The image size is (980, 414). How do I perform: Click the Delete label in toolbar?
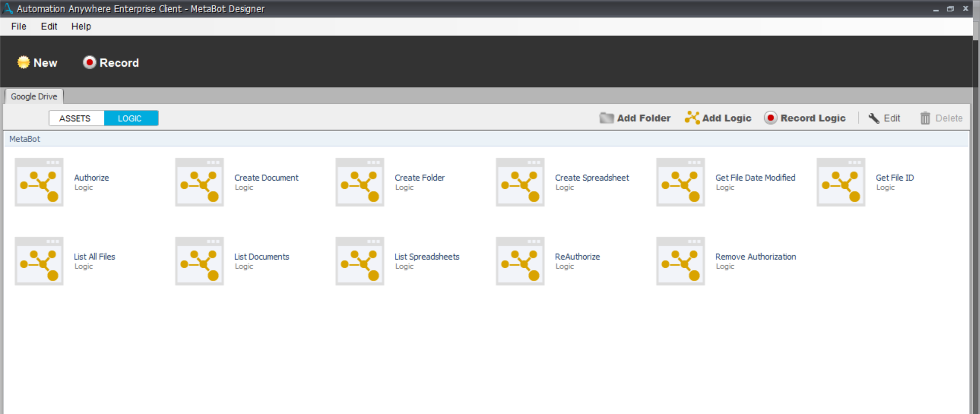(949, 118)
